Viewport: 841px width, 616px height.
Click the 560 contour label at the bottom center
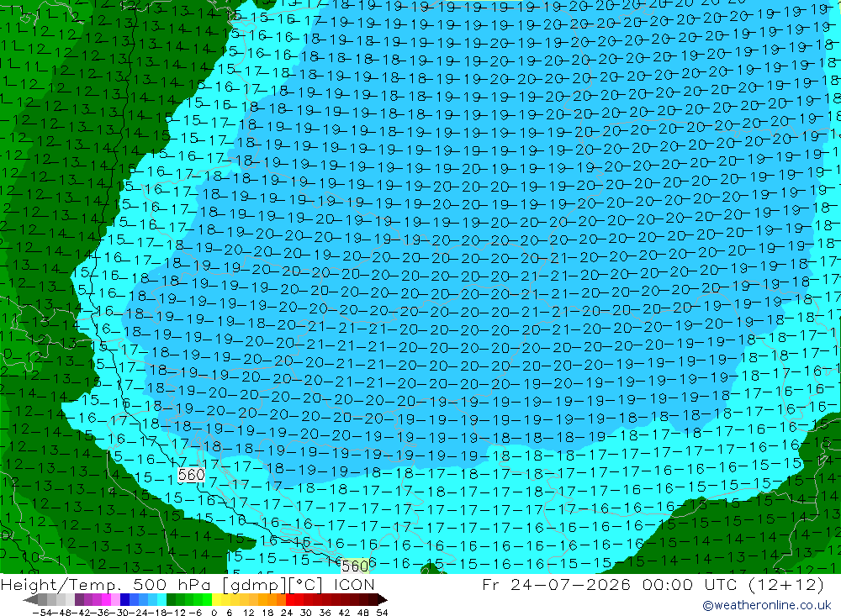coord(355,566)
